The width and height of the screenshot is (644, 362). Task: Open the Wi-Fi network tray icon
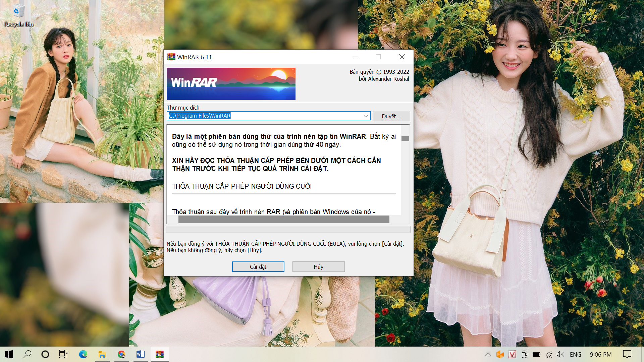(549, 354)
